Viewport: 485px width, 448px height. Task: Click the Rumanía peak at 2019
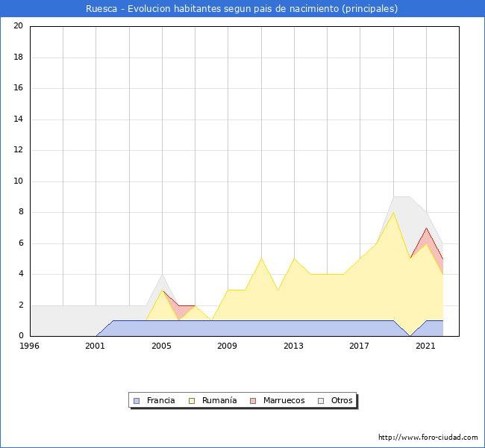[393, 212]
